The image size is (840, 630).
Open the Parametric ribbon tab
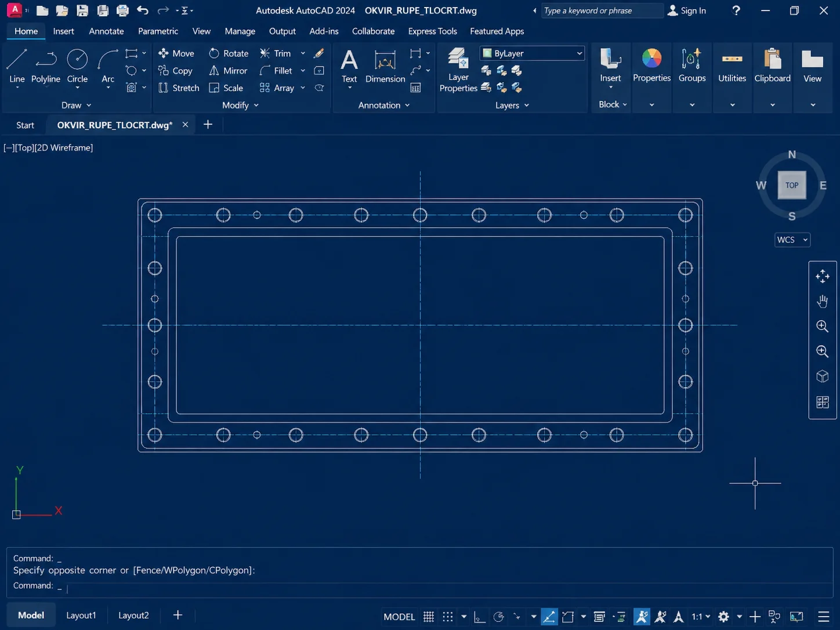coord(158,31)
